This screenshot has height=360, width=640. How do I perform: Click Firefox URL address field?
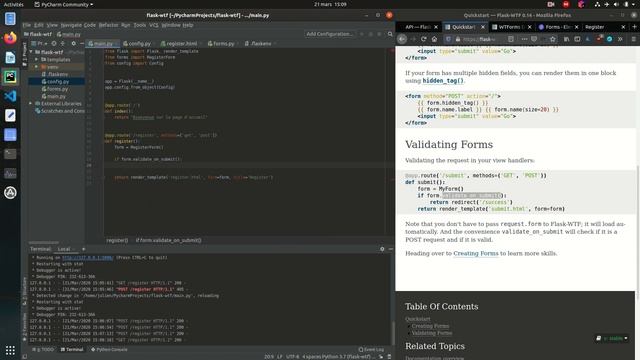point(480,39)
